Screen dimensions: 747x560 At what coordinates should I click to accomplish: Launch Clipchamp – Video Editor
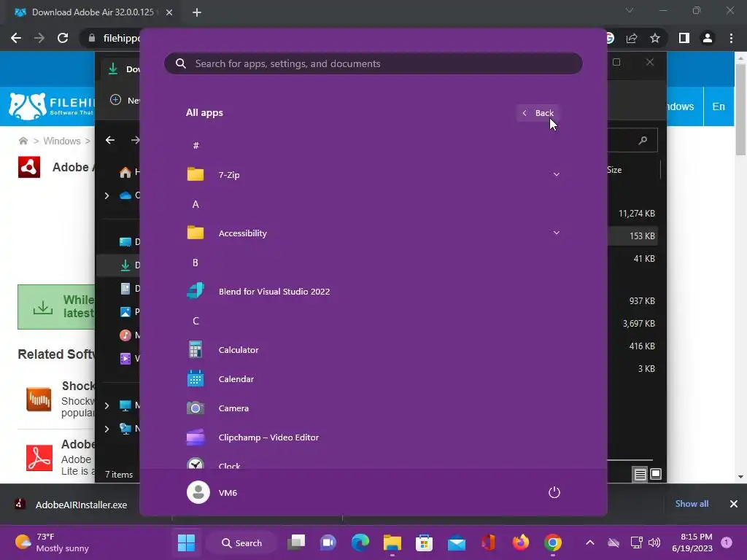click(373, 437)
